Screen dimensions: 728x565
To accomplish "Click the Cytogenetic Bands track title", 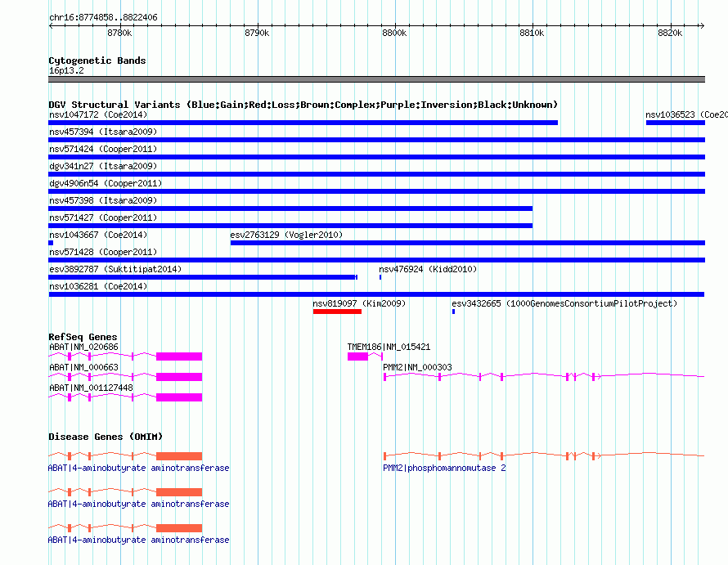I will click(x=97, y=61).
